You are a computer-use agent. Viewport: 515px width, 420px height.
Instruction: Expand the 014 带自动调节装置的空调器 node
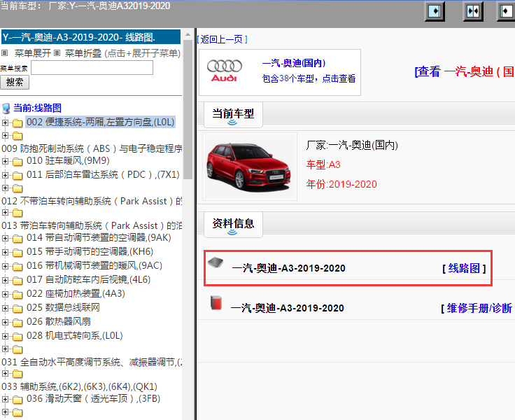coord(5,238)
